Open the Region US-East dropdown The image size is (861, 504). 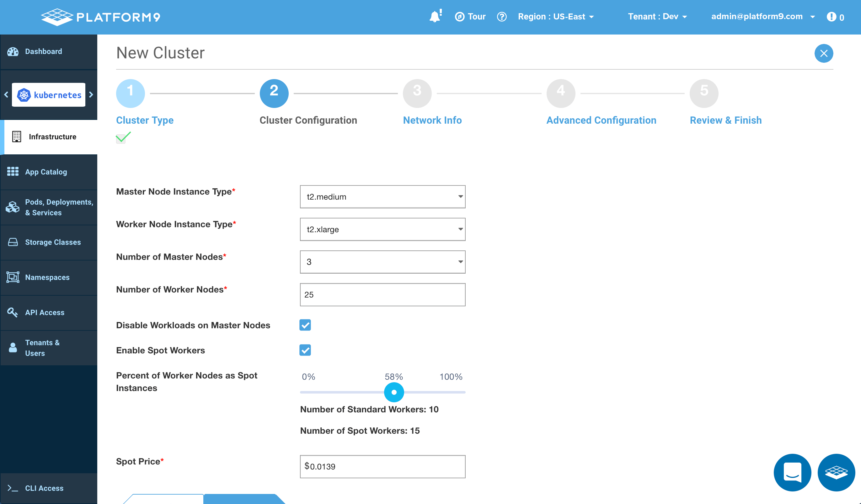pyautogui.click(x=556, y=16)
